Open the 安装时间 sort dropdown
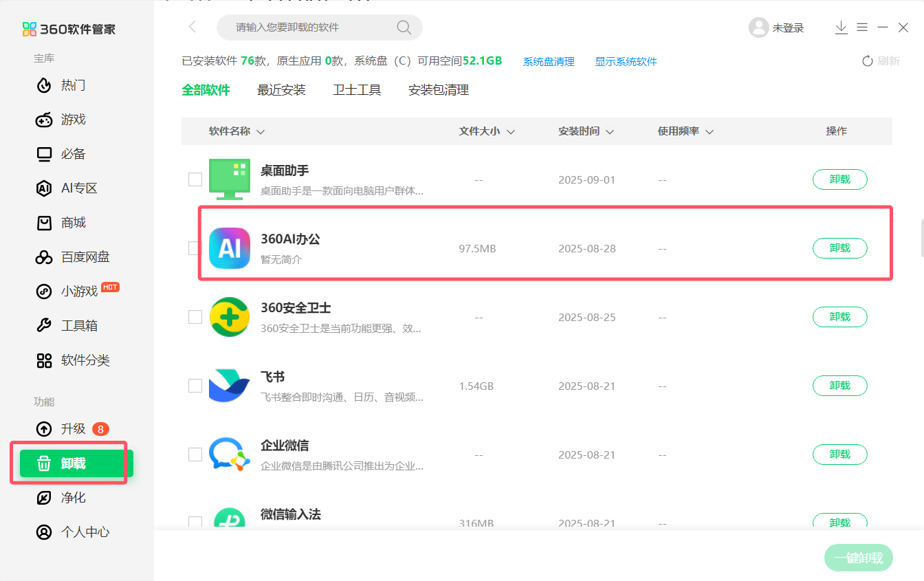This screenshot has width=924, height=581. [x=610, y=131]
